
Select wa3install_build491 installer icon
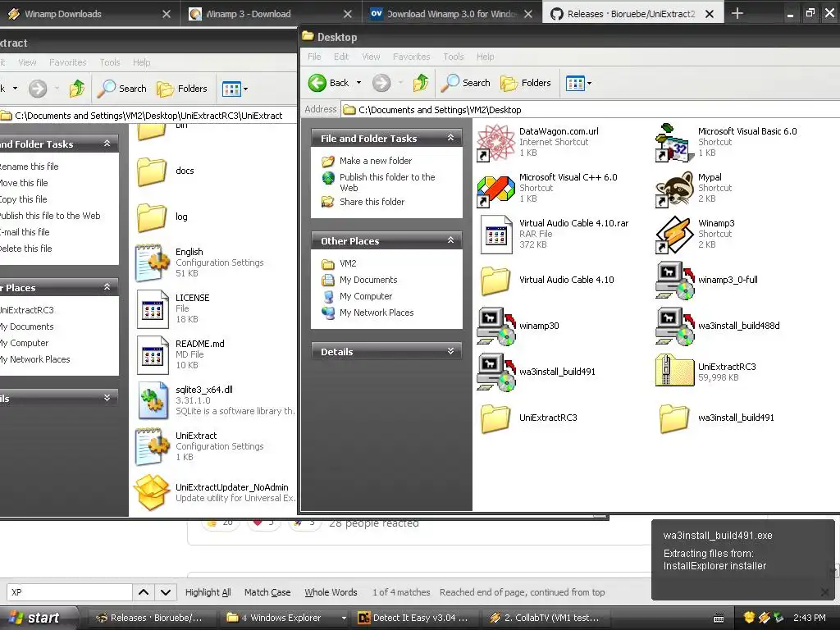pyautogui.click(x=495, y=372)
